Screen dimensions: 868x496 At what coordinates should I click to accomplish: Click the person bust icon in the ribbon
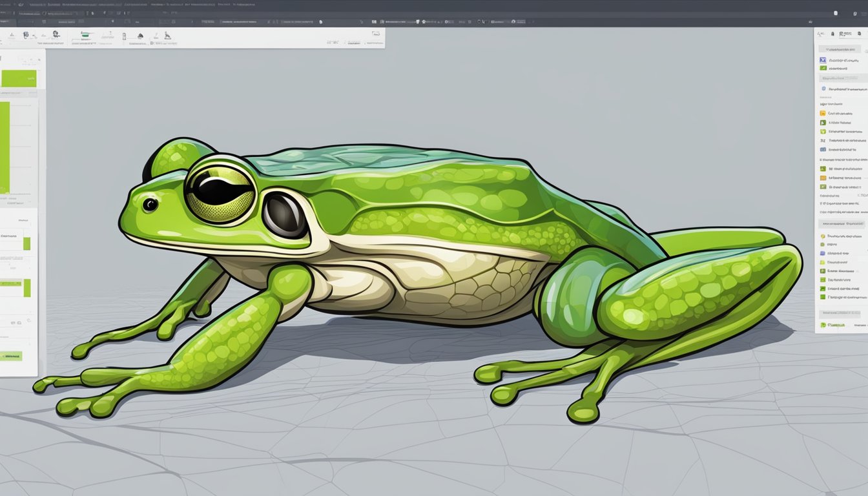coord(56,34)
